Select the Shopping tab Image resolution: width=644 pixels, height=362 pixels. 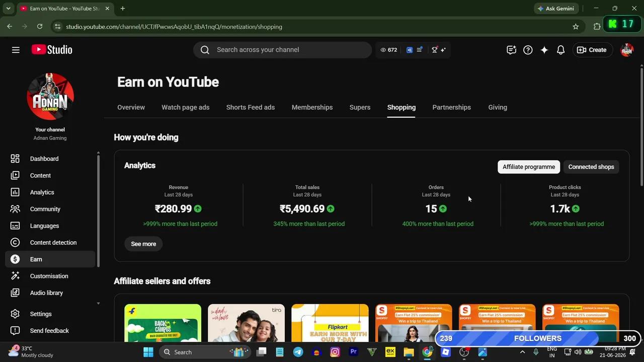click(x=401, y=107)
